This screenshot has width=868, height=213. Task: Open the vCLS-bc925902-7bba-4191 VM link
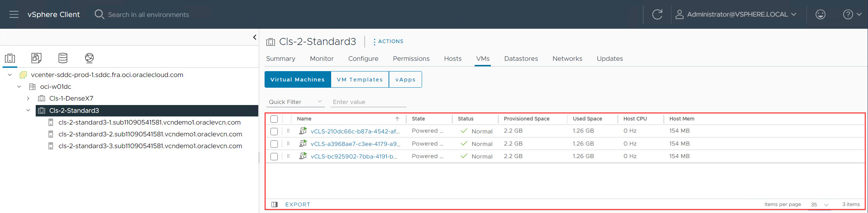354,156
